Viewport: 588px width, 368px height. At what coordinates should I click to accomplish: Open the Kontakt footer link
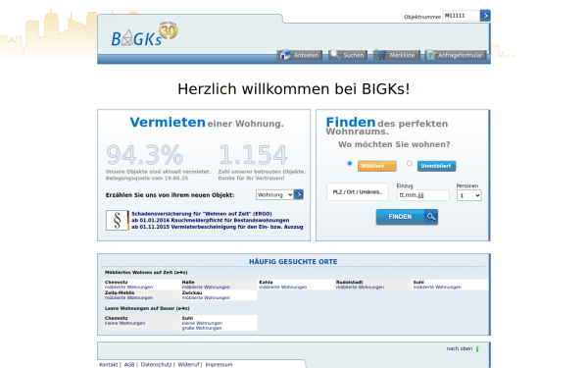tap(109, 365)
